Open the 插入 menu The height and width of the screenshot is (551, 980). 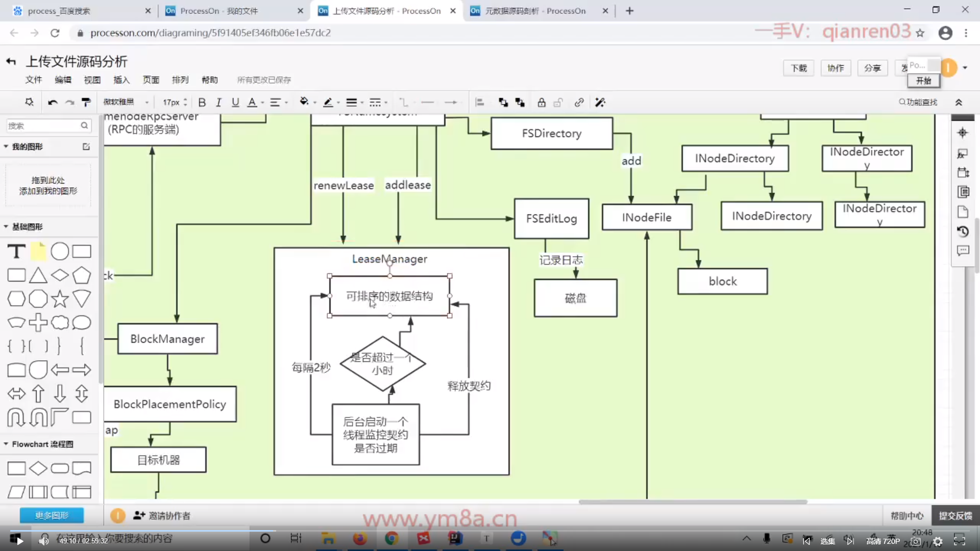(x=121, y=80)
